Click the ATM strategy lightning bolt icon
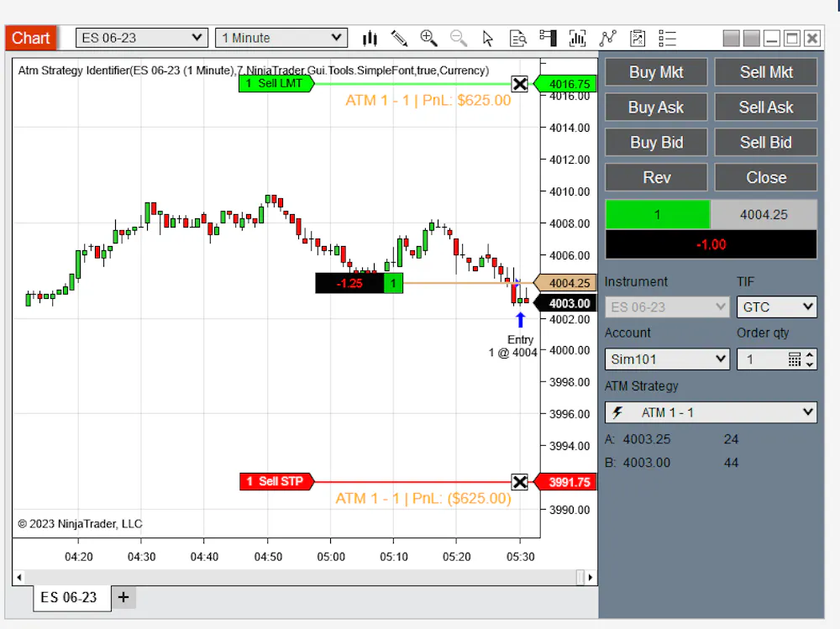 [x=617, y=412]
